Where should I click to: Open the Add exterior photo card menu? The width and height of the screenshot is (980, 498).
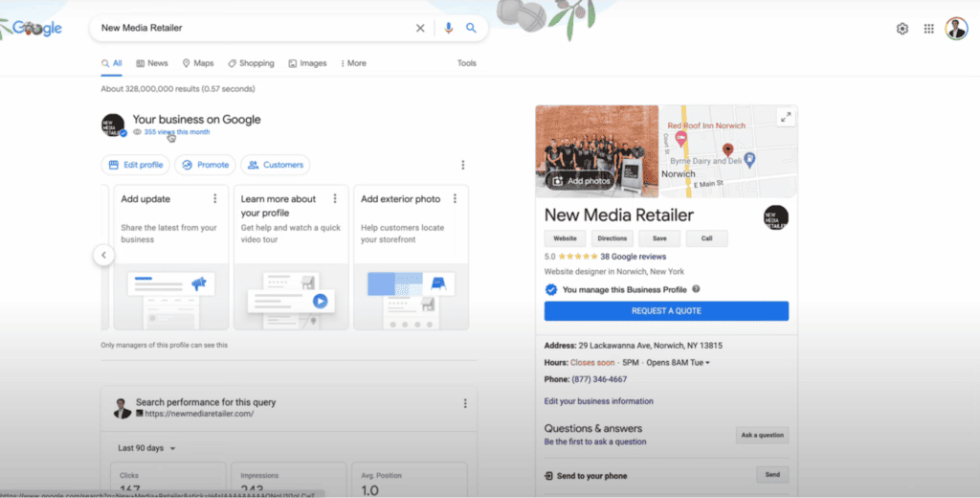tap(455, 199)
